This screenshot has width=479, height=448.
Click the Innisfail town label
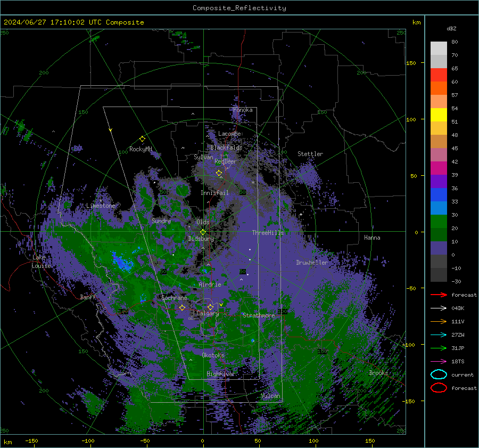(x=214, y=193)
